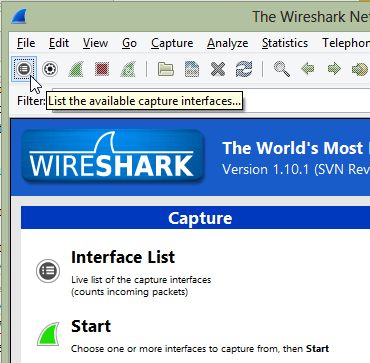Image resolution: width=370 pixels, height=363 pixels.
Task: Click the 'Live list of the capture interfaces' text
Action: pos(141,279)
